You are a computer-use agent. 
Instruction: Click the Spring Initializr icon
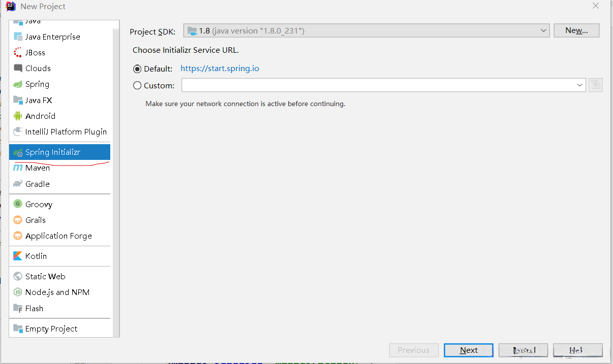point(18,152)
